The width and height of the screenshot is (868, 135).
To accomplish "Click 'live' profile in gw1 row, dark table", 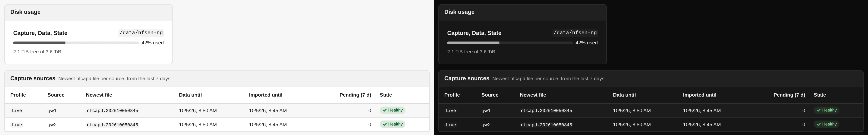I will point(451,111).
